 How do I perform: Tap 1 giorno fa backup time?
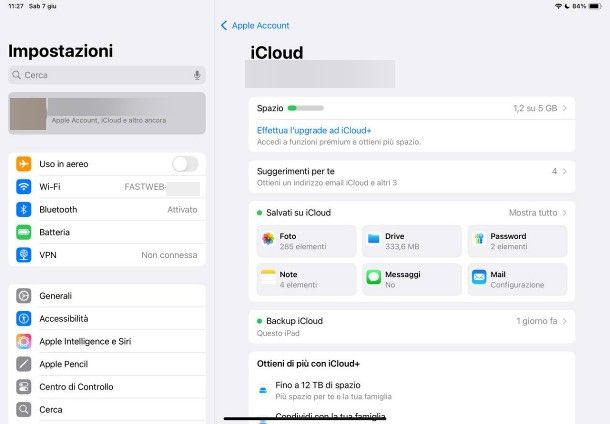(x=537, y=321)
